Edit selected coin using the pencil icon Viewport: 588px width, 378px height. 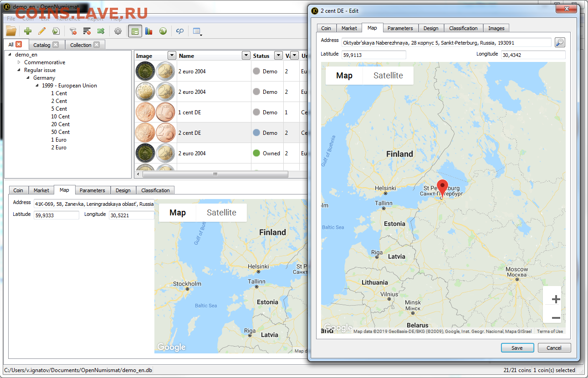click(42, 31)
